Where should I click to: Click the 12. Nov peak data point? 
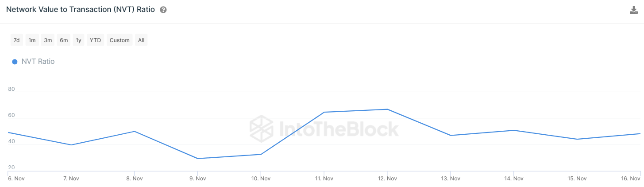(x=387, y=109)
